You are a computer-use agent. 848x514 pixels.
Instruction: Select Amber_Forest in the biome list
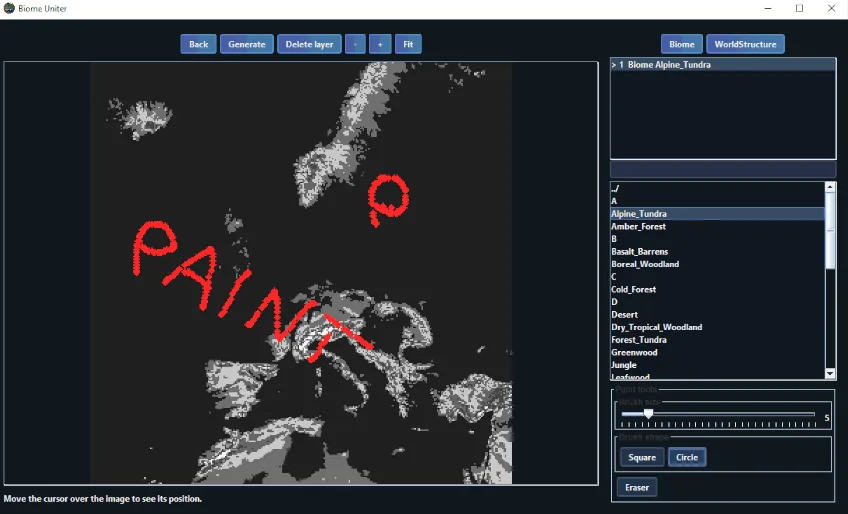click(x=717, y=226)
